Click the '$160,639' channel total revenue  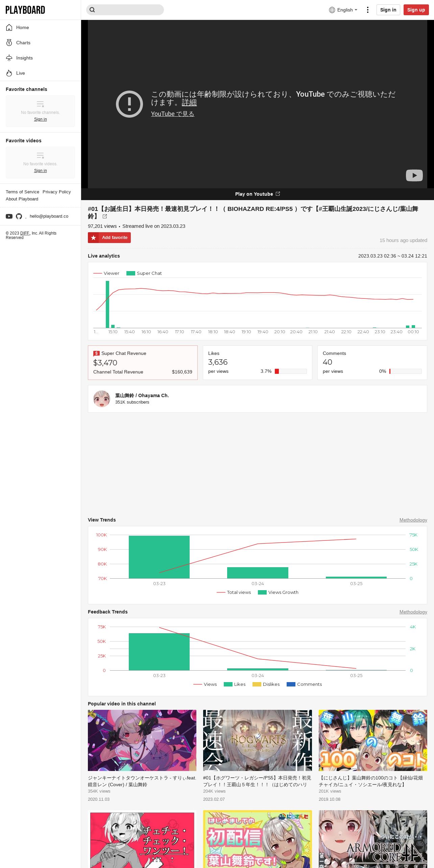[x=182, y=372]
